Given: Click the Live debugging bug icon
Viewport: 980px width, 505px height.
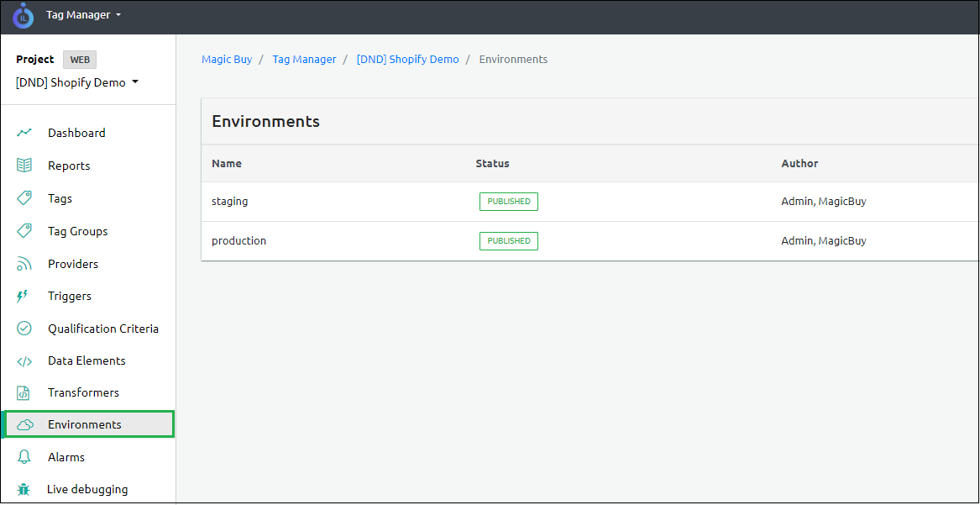Looking at the screenshot, I should (x=24, y=489).
